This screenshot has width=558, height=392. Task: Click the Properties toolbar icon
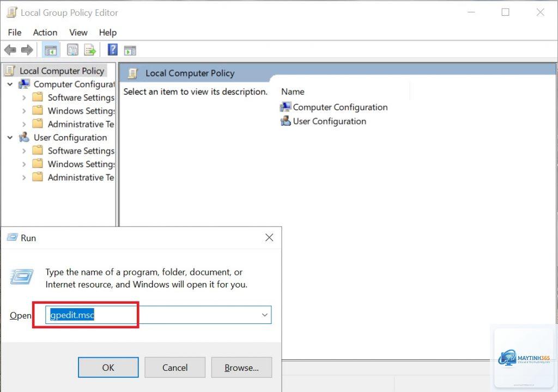[x=72, y=50]
